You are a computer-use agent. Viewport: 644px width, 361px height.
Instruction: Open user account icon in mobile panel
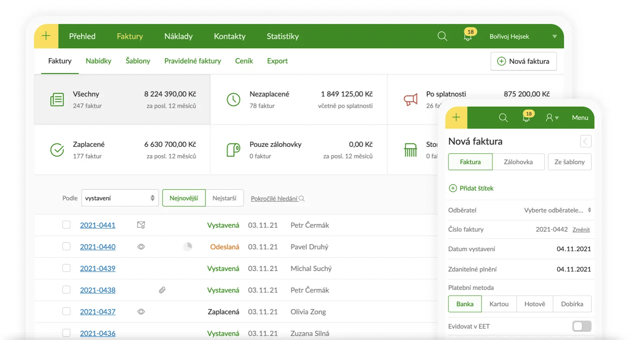(550, 117)
